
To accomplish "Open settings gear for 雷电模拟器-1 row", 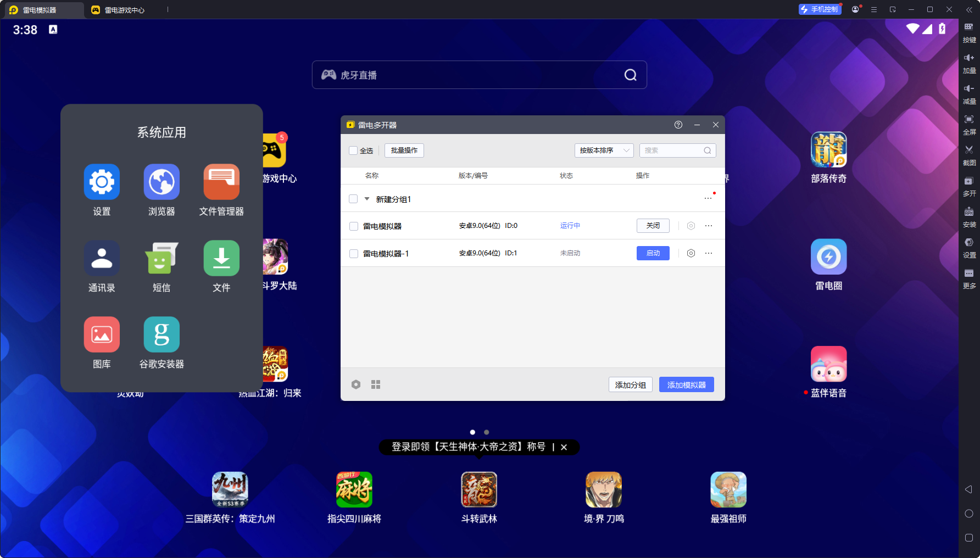I will click(x=691, y=253).
